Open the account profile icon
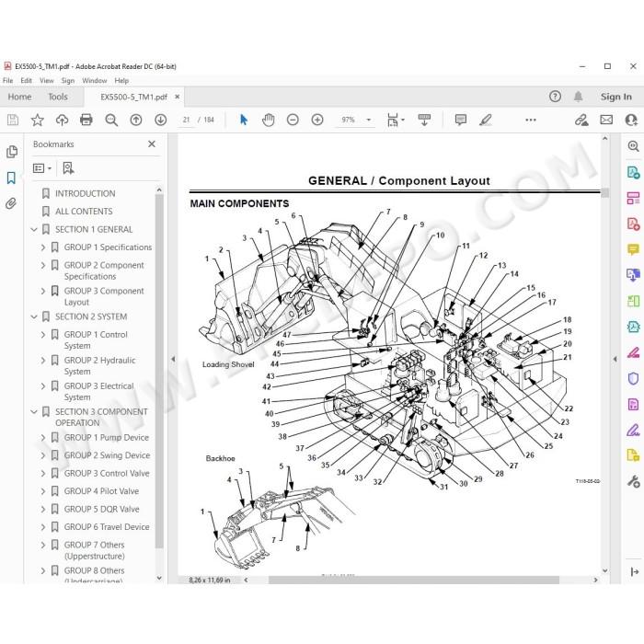 tap(631, 120)
